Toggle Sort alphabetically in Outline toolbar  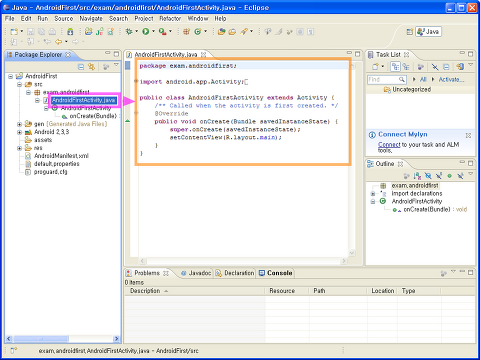[x=417, y=176]
